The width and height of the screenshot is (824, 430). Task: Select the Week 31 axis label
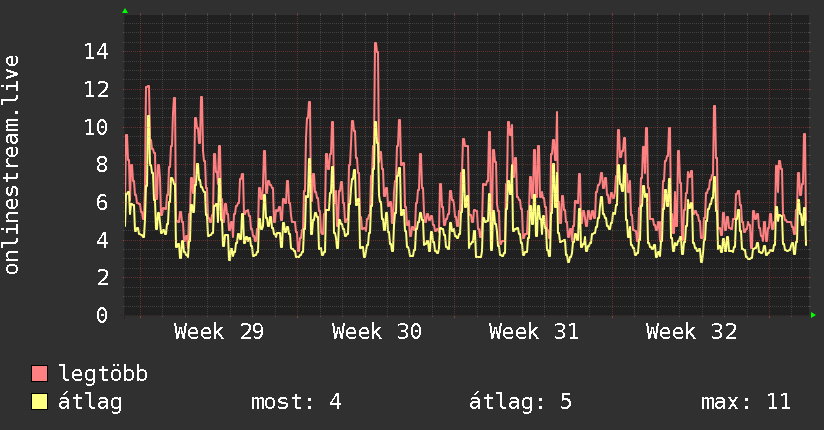[533, 331]
